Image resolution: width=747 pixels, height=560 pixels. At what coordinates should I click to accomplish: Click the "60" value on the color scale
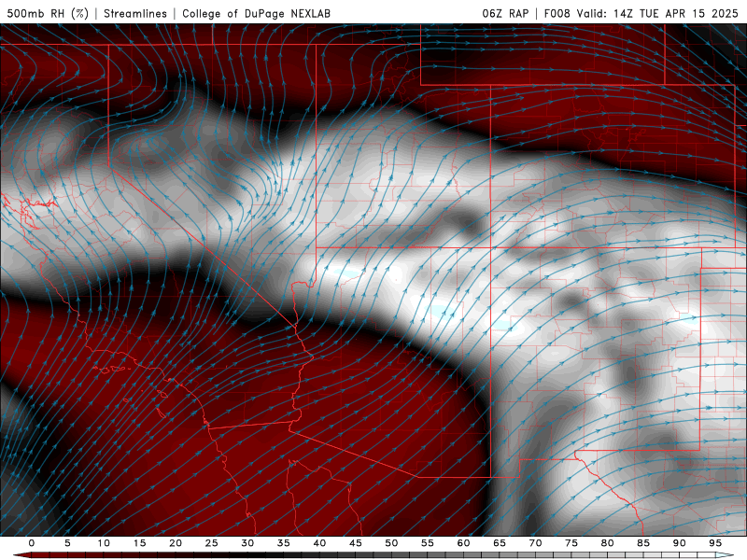[463, 543]
